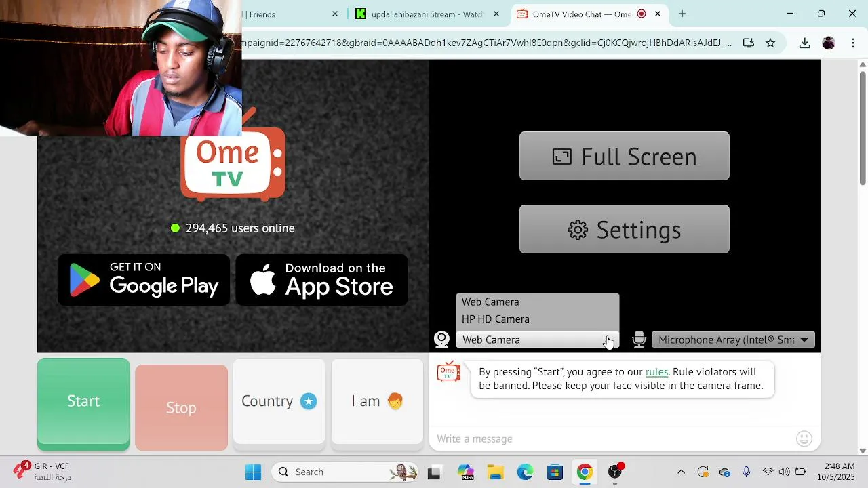Viewport: 868px width, 488px height.
Task: Close the updallahibezani Stream tab
Action: [496, 14]
